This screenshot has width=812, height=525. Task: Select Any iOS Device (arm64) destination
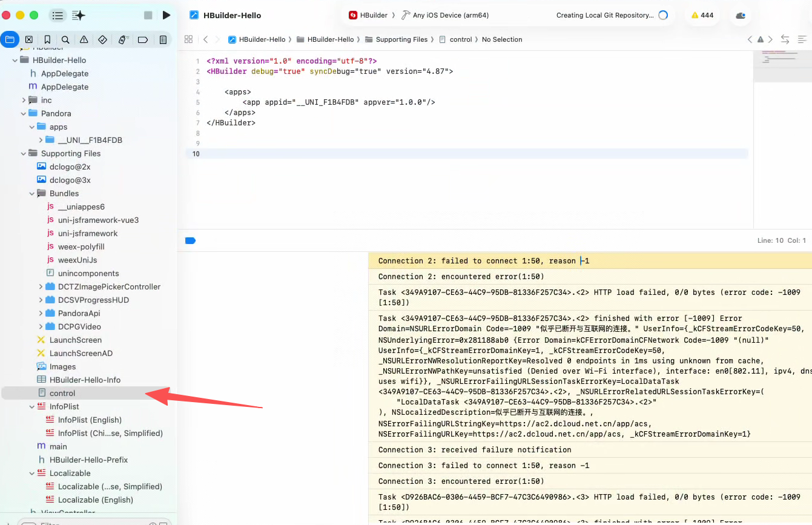tap(450, 15)
